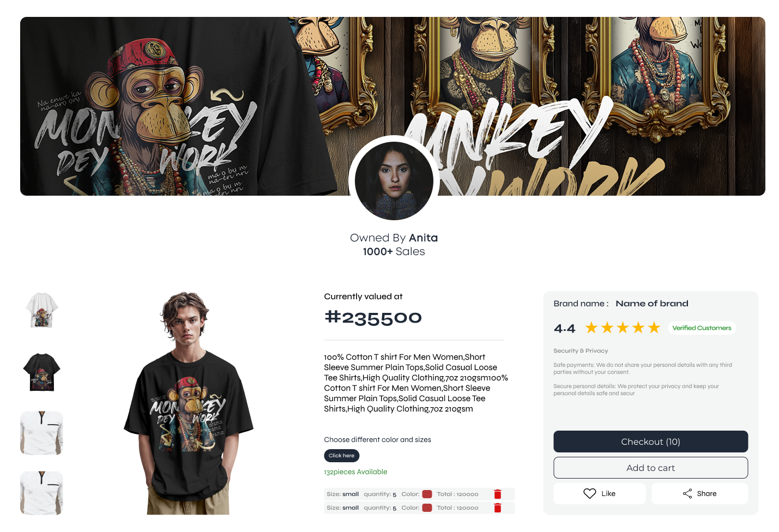Image resolution: width=779 pixels, height=532 pixels.
Task: Select the white t-shirt thumbnail
Action: click(42, 311)
